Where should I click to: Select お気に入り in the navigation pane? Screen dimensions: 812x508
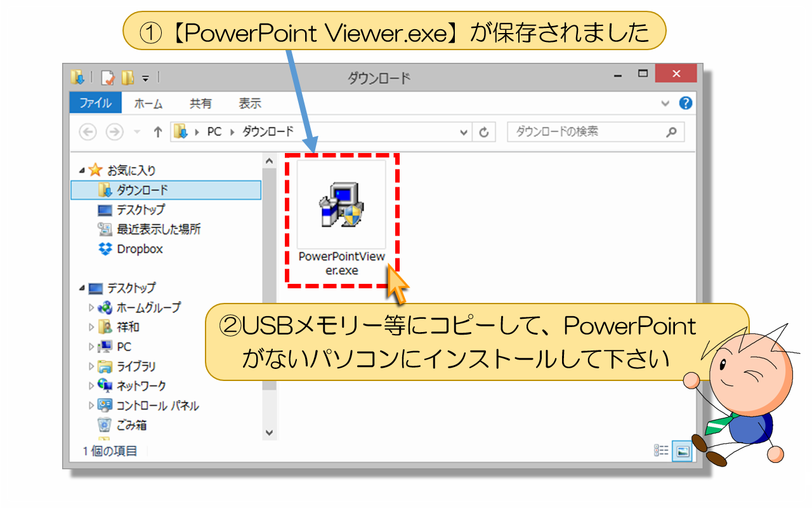131,170
